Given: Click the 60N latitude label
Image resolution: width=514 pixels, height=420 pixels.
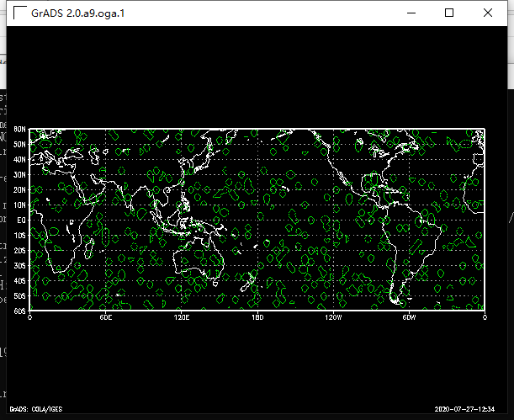Looking at the screenshot, I should [x=19, y=129].
